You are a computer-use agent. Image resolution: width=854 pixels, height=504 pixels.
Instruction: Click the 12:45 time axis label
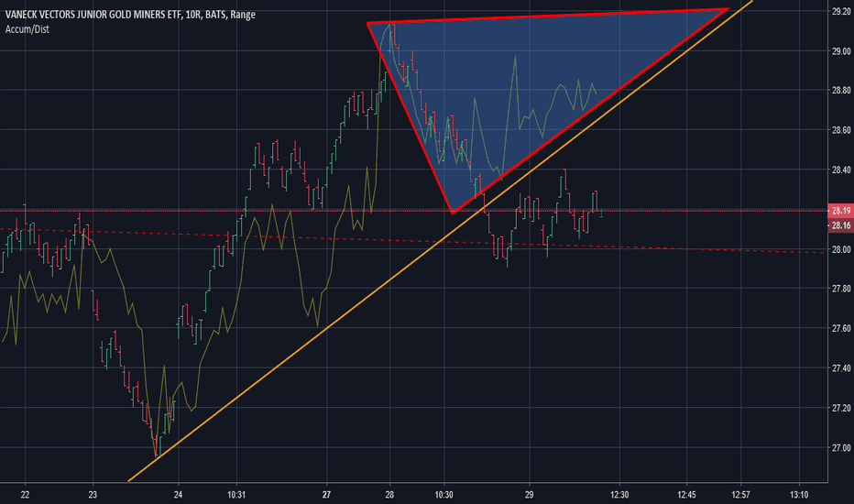[x=686, y=495]
